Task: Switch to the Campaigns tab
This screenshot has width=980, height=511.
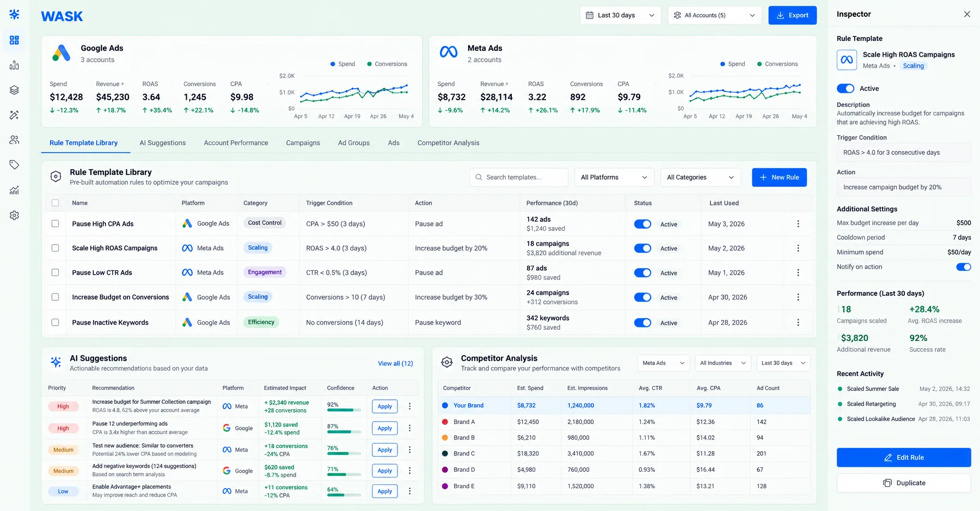Action: point(303,143)
